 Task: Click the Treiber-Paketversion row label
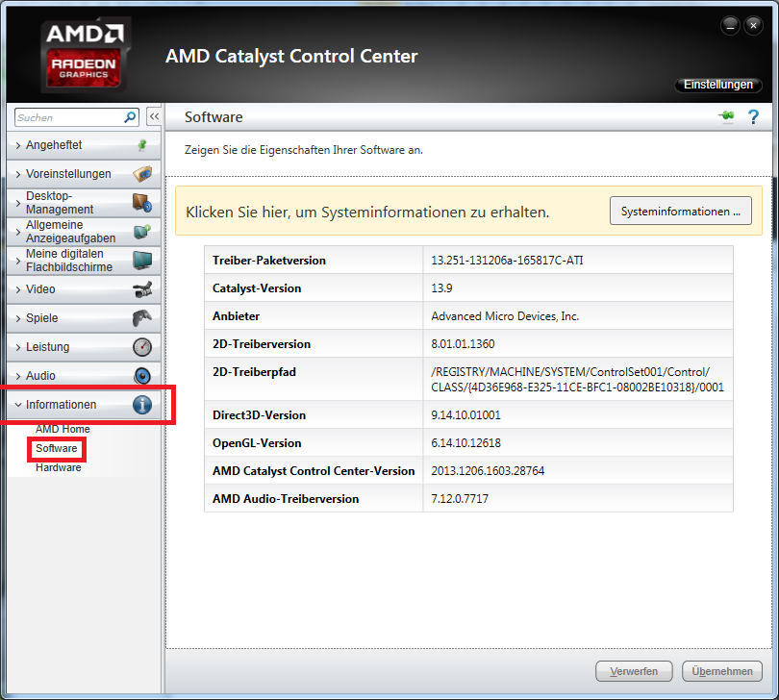click(268, 261)
